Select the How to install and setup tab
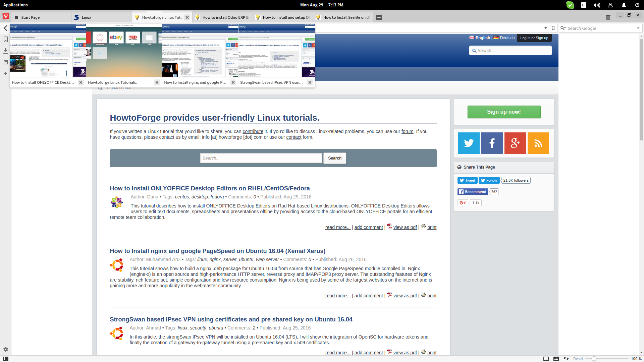The width and height of the screenshot is (644, 362). click(283, 17)
